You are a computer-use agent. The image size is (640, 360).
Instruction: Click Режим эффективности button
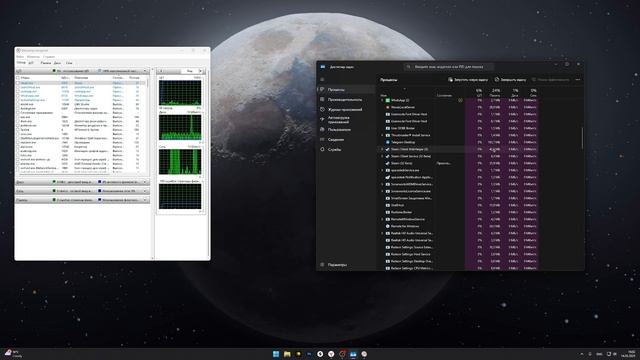[x=551, y=80]
